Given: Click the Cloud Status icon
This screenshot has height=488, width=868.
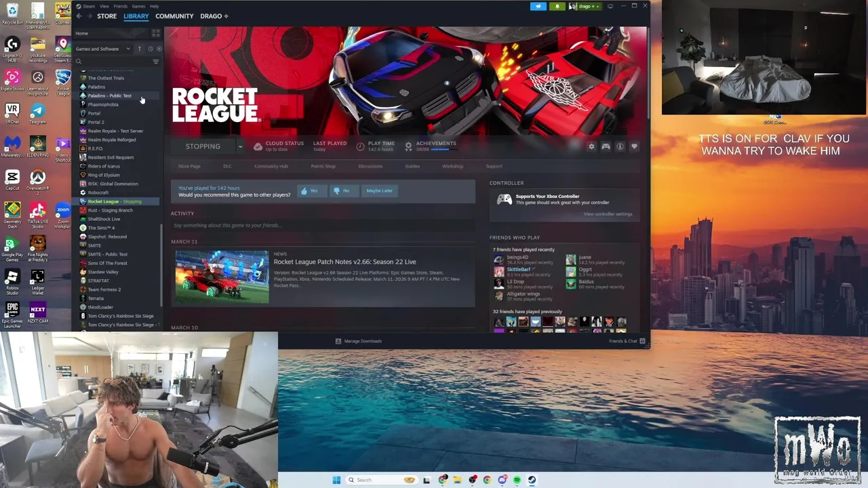Looking at the screenshot, I should pyautogui.click(x=258, y=146).
